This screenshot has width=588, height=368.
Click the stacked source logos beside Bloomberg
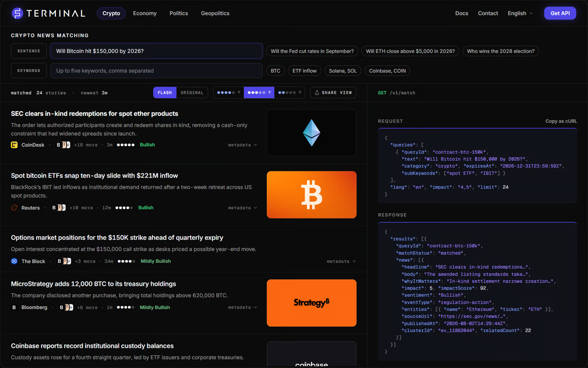pyautogui.click(x=66, y=307)
